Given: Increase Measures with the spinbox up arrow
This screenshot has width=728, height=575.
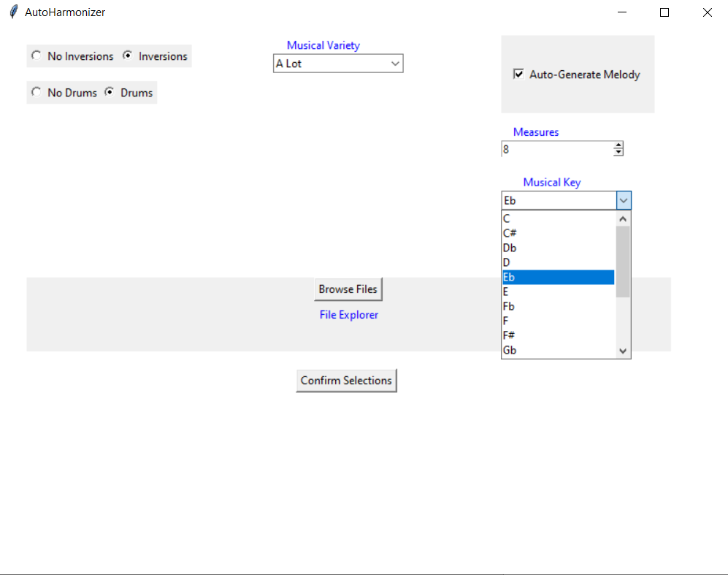Looking at the screenshot, I should click(618, 145).
